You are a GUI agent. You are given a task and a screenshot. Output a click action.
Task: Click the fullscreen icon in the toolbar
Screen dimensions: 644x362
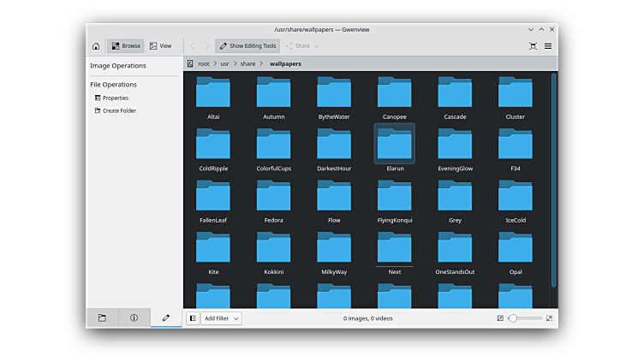click(x=533, y=46)
